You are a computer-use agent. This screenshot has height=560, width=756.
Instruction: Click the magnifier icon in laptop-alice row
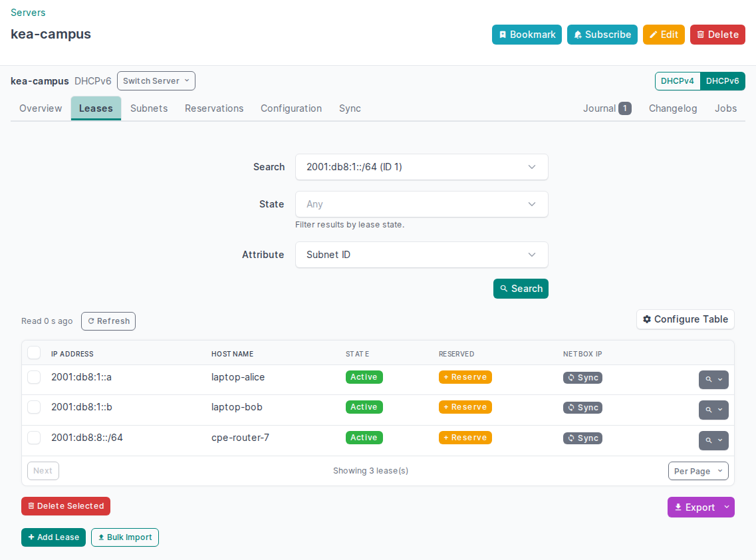click(708, 380)
